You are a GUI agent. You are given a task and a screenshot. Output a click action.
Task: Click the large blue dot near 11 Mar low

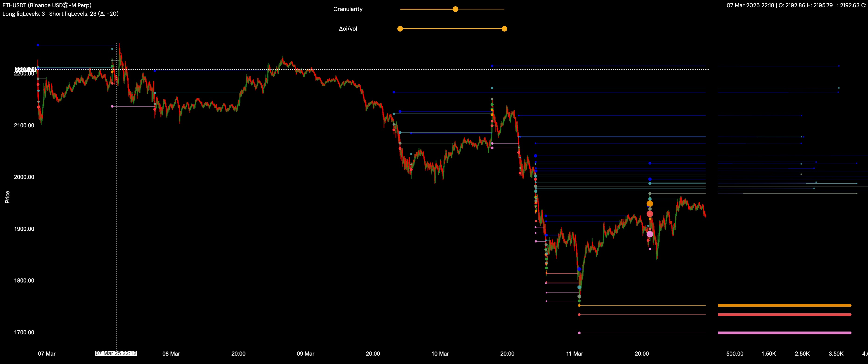(579, 269)
